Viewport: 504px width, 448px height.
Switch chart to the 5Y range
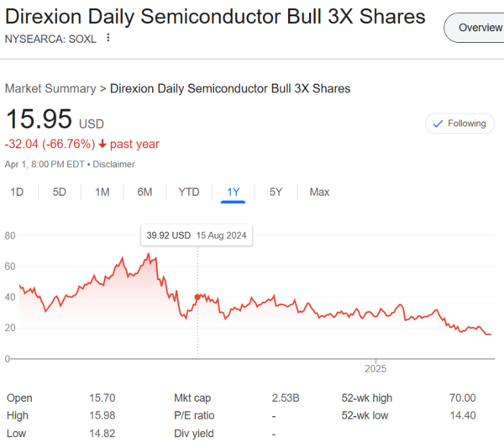[276, 192]
